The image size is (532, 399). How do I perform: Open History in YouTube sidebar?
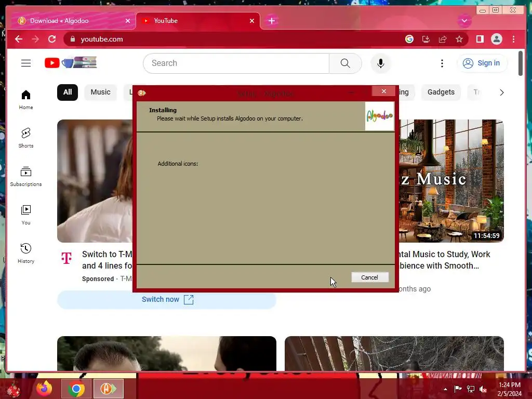26,254
